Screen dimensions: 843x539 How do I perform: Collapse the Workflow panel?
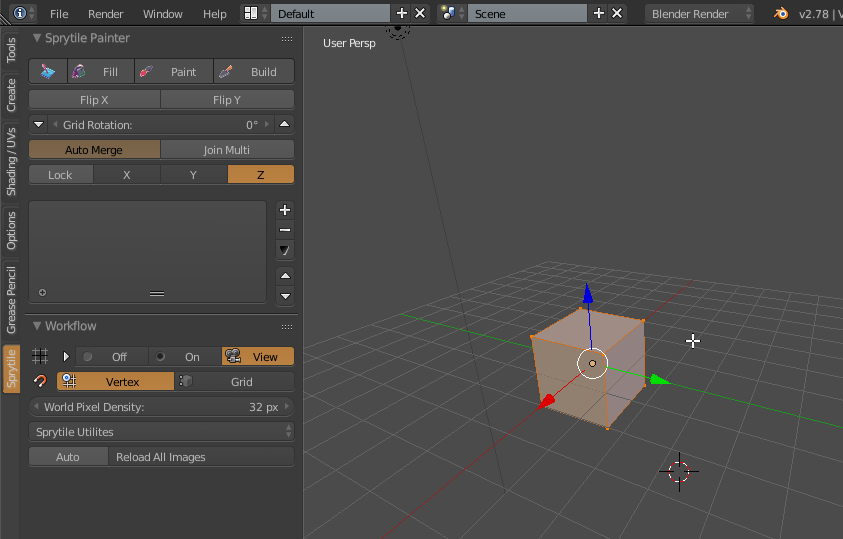[x=37, y=326]
